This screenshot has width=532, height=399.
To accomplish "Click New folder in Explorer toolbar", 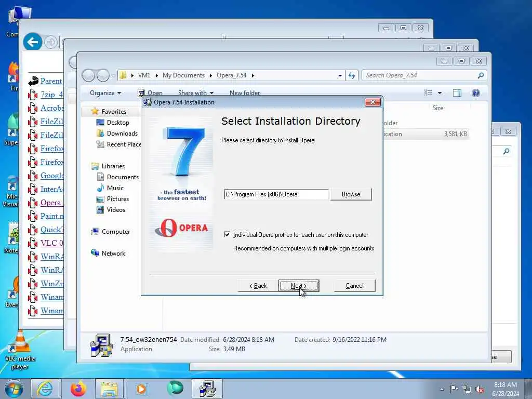I will (x=245, y=93).
